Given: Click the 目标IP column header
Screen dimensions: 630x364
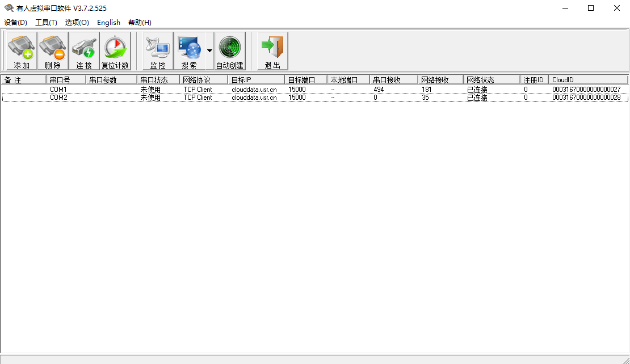Looking at the screenshot, I should 256,80.
